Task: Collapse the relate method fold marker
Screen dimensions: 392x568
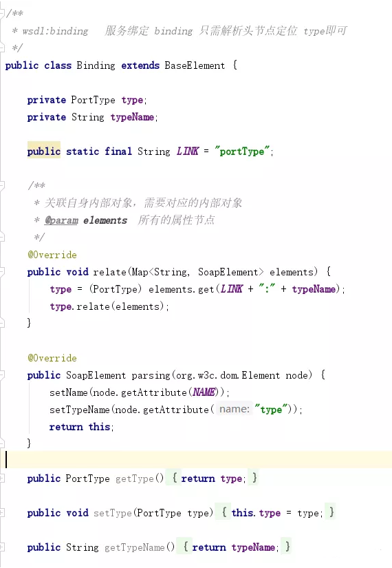Action: click(x=2, y=272)
